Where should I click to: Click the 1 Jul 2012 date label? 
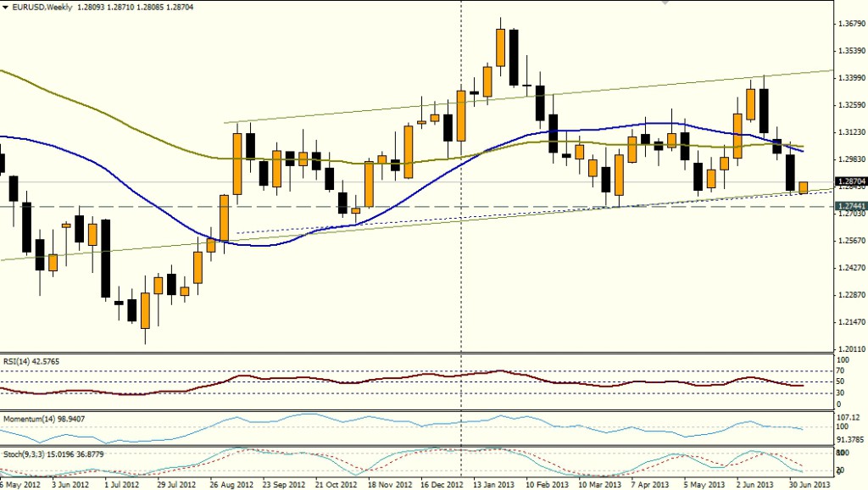pos(121,484)
